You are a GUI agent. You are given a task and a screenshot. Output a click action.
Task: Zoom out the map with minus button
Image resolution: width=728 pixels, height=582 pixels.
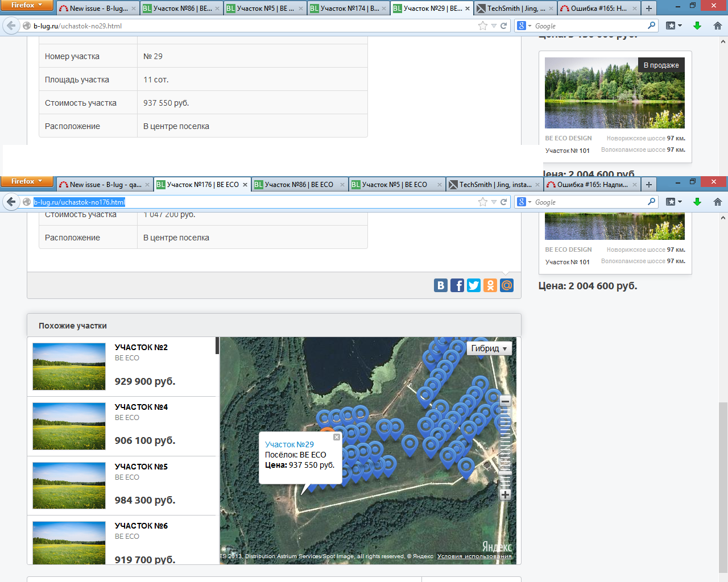pyautogui.click(x=505, y=401)
